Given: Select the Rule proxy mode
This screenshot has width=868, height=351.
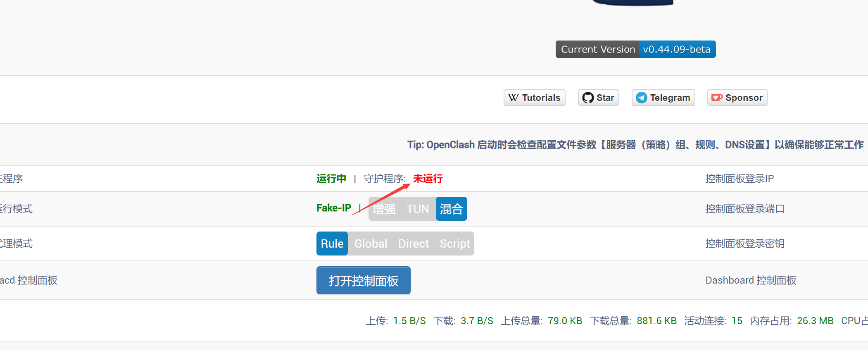Looking at the screenshot, I should [332, 244].
